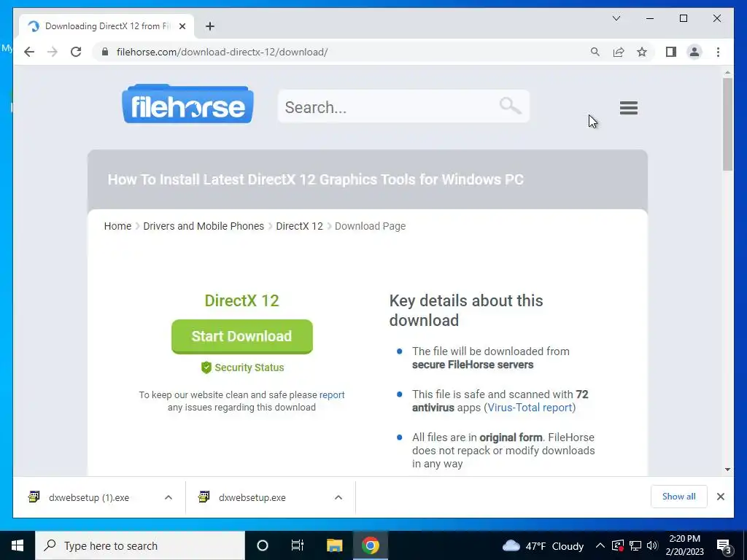Open downloaded dxwebsetup (1).exe
The height and width of the screenshot is (560, 747).
pyautogui.click(x=88, y=497)
